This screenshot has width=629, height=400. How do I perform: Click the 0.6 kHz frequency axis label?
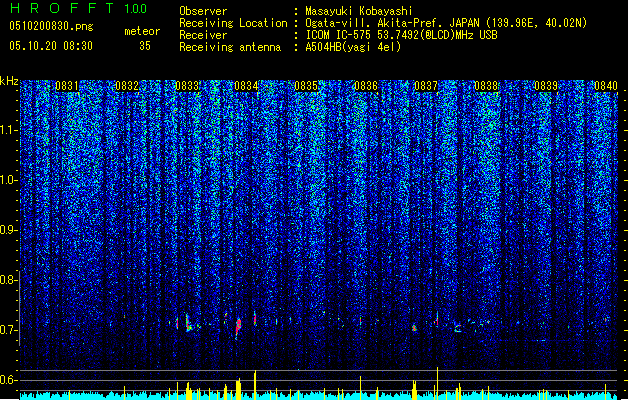point(8,380)
